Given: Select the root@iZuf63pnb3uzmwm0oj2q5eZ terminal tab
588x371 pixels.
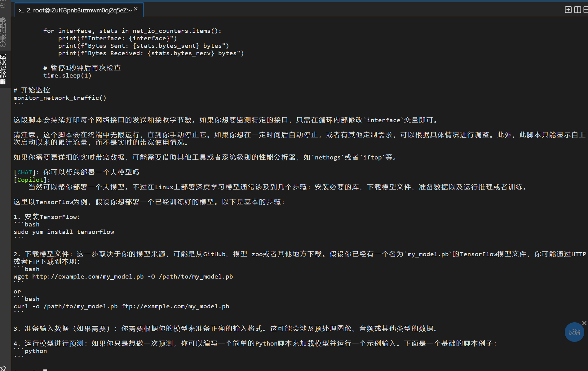Looking at the screenshot, I should 79,10.
